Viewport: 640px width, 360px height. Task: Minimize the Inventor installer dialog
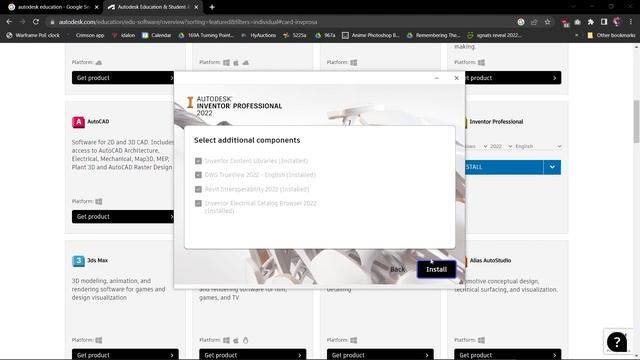(x=437, y=78)
